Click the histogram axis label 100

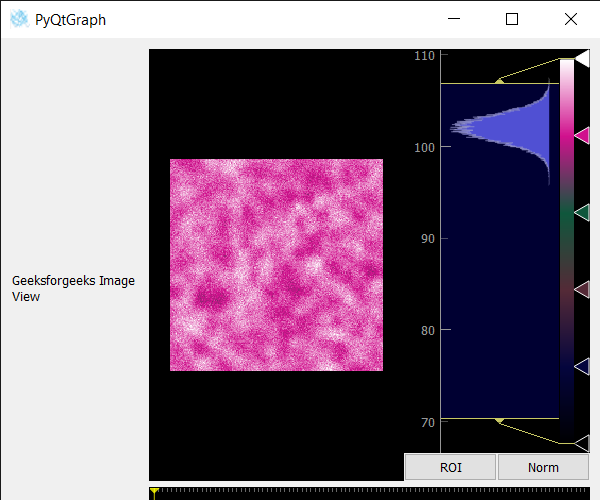pos(424,147)
